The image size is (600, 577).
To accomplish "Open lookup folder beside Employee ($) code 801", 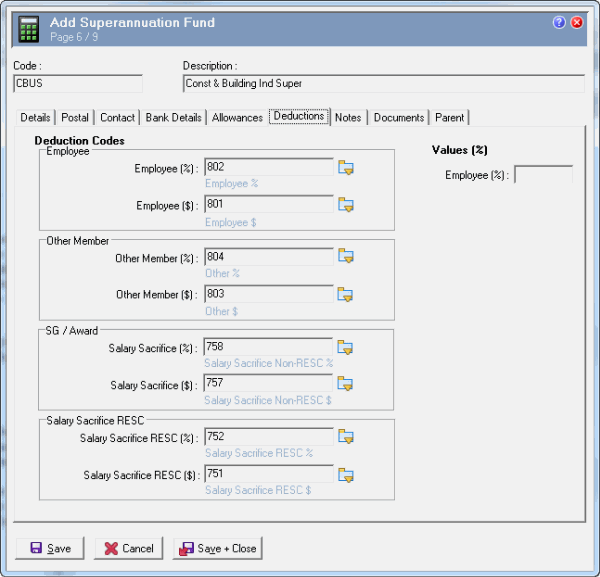I will click(346, 205).
